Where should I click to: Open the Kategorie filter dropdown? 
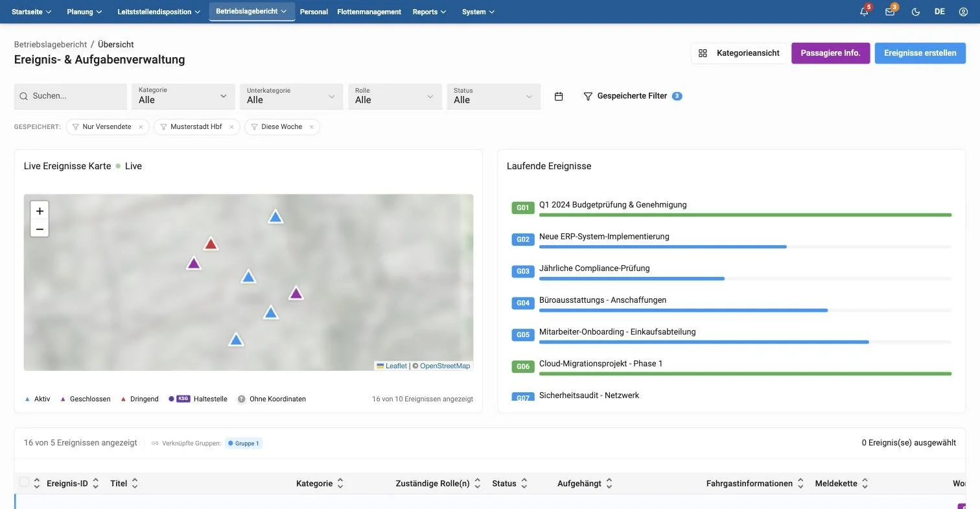pyautogui.click(x=183, y=96)
